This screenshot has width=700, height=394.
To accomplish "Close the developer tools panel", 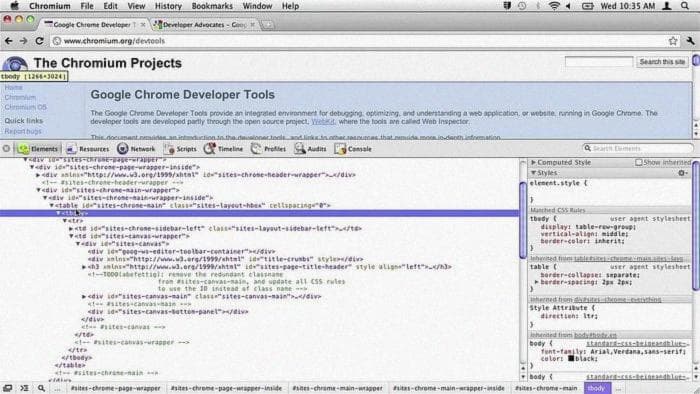I will 6,149.
